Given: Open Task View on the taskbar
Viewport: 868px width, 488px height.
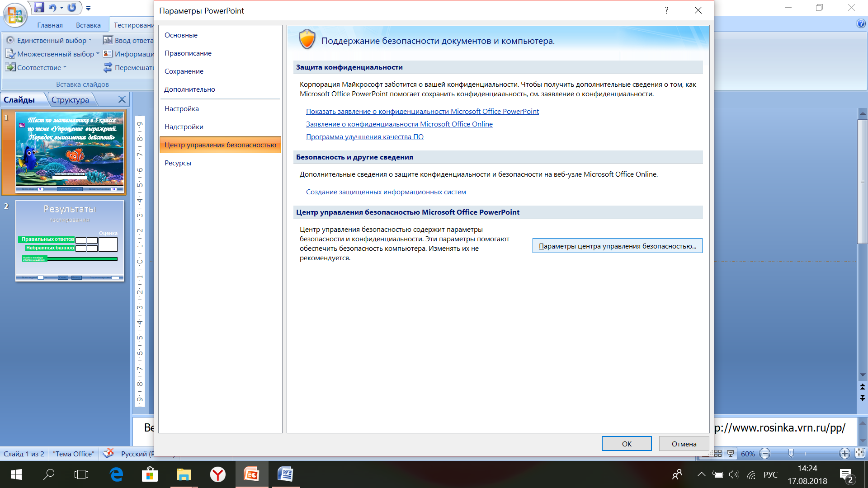Looking at the screenshot, I should pyautogui.click(x=81, y=474).
